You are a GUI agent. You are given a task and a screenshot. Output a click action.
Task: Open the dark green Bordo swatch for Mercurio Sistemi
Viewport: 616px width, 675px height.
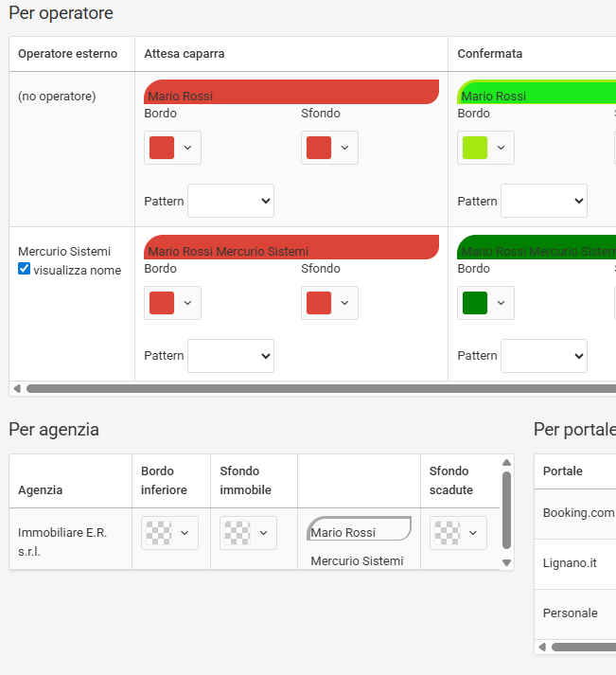tap(485, 303)
